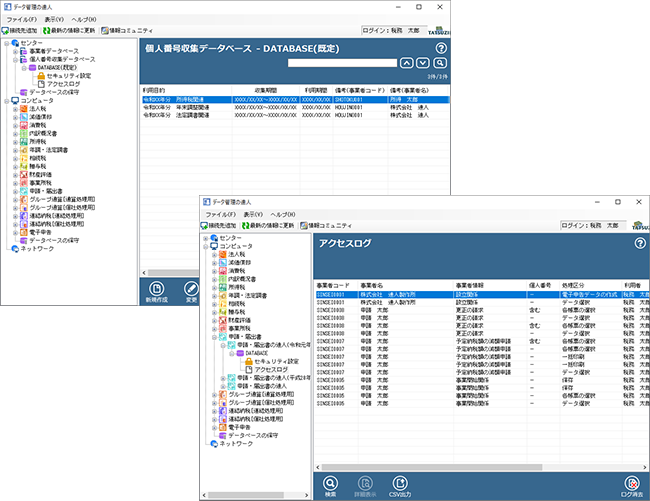Expand the 法人税 node in the back window tree
Image resolution: width=650 pixels, height=501 pixels.
point(15,109)
